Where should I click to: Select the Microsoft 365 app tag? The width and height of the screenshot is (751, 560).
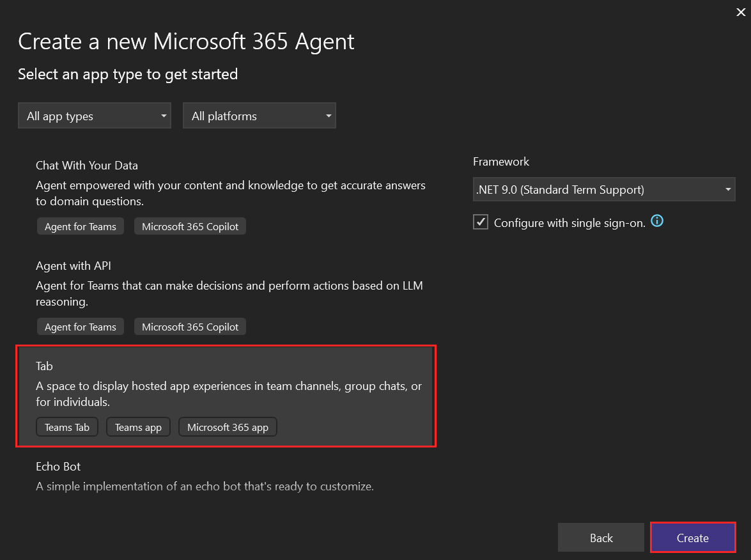pos(228,426)
